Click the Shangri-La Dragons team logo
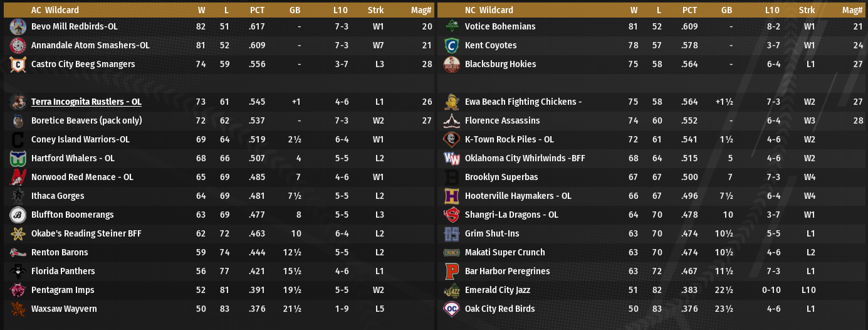Viewport: 868px width, 330px height. click(x=451, y=215)
